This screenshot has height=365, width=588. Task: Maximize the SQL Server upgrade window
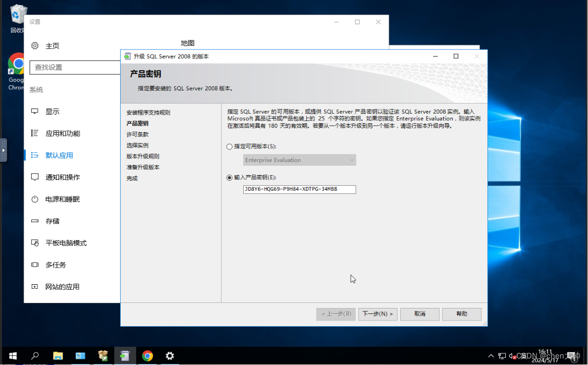pyautogui.click(x=456, y=56)
